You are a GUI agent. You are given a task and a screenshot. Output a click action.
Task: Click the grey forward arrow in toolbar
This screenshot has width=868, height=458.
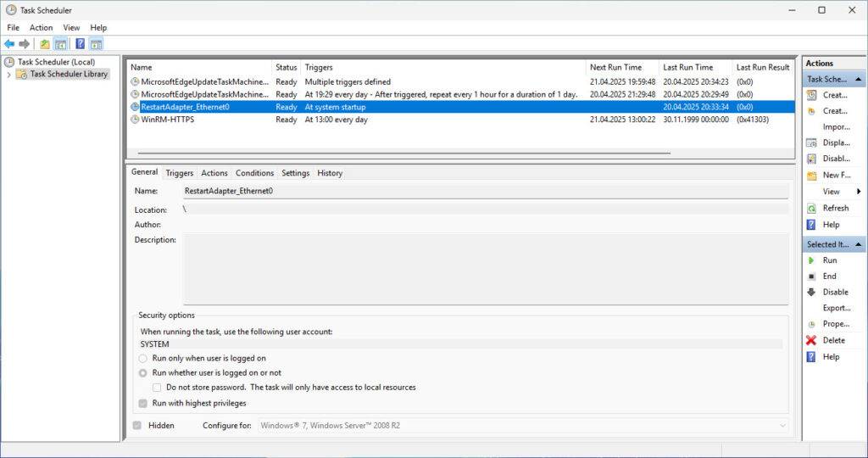[24, 44]
